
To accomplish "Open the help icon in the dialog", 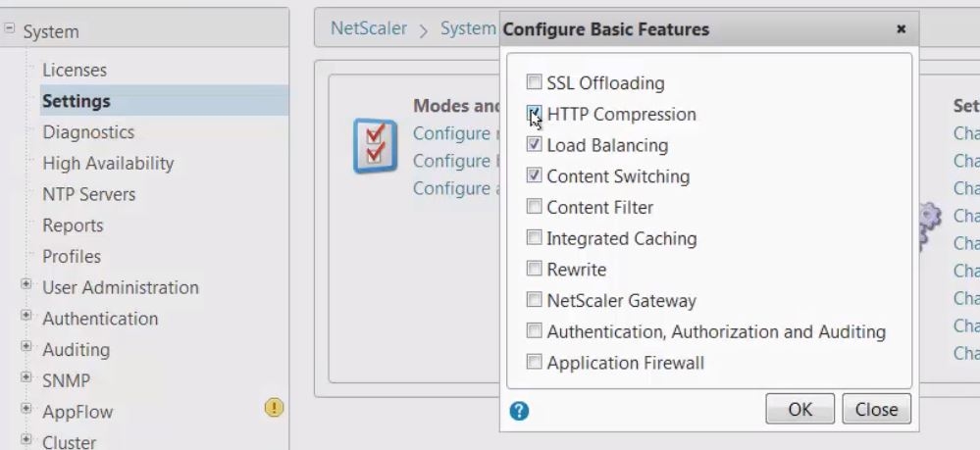I will (x=519, y=411).
